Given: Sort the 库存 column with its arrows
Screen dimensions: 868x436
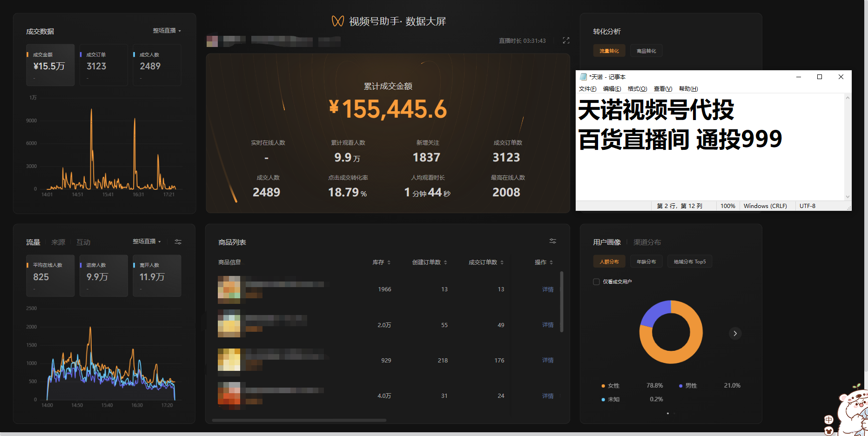Looking at the screenshot, I should (x=389, y=262).
